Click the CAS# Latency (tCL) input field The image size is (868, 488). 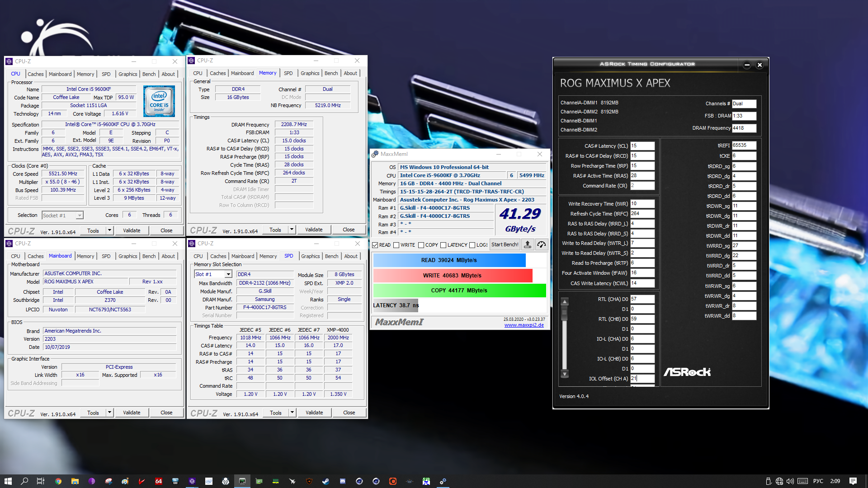pyautogui.click(x=642, y=145)
